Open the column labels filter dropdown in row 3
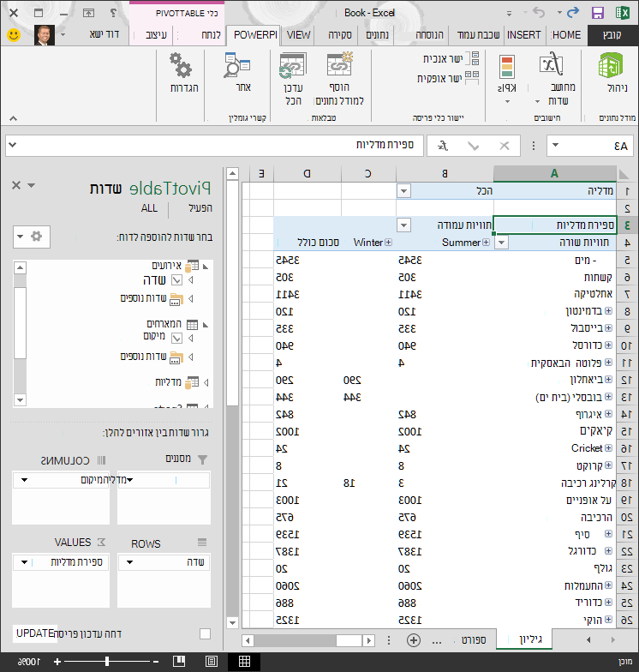Image resolution: width=639 pixels, height=672 pixels. pyautogui.click(x=403, y=225)
